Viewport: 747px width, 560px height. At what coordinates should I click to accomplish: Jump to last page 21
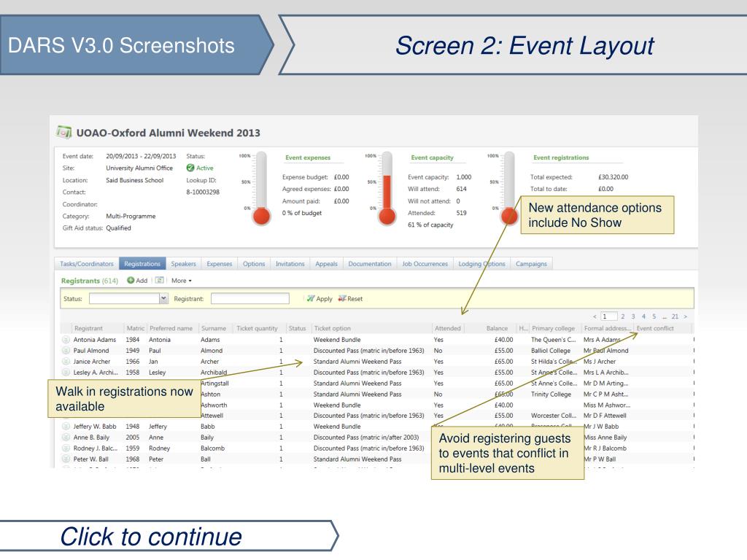tap(675, 316)
